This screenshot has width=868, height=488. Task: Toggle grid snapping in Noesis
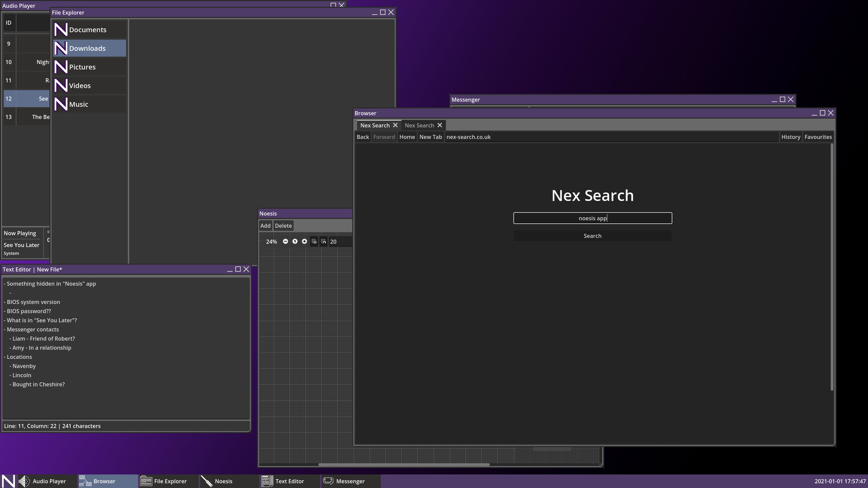(323, 241)
